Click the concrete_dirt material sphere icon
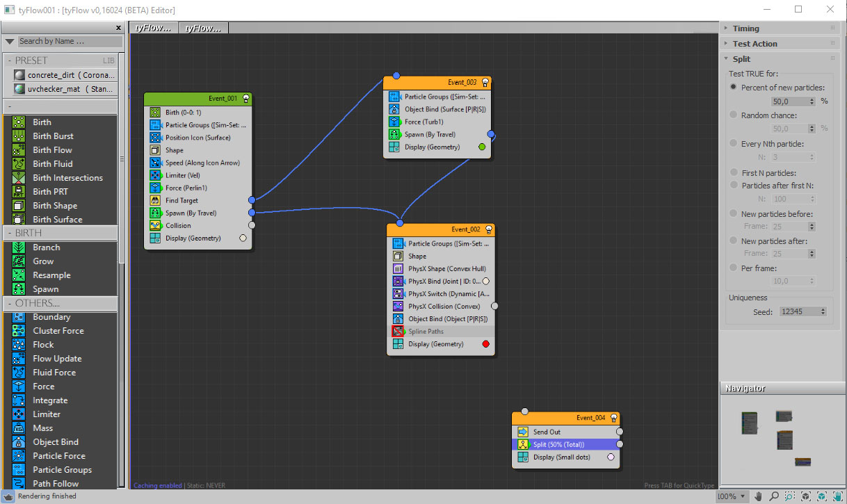Screen dimensions: 847x504 [19, 75]
